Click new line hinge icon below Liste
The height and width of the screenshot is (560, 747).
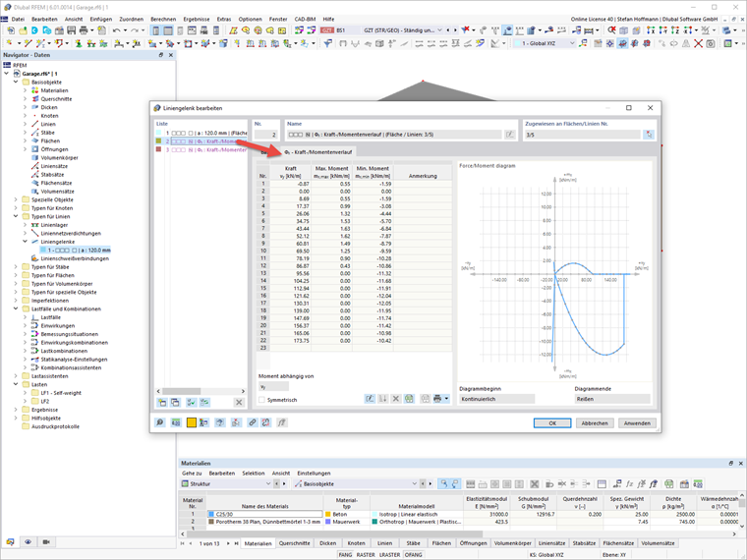coord(162,403)
